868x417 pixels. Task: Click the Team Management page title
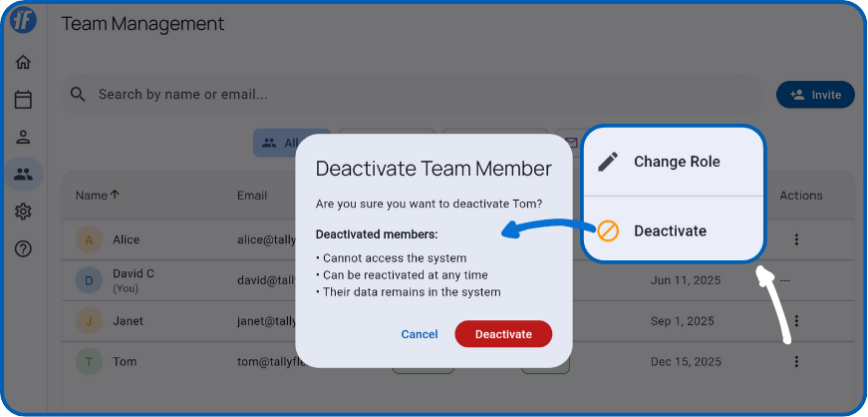point(143,24)
